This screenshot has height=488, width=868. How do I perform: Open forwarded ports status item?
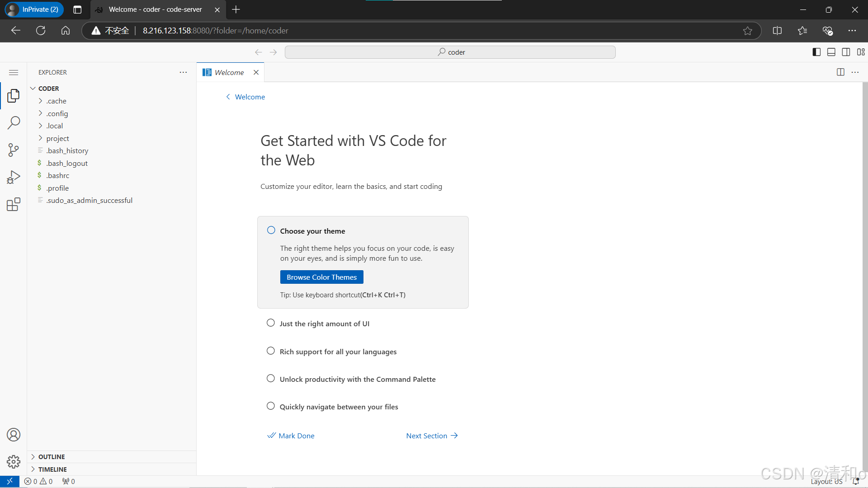point(69,481)
